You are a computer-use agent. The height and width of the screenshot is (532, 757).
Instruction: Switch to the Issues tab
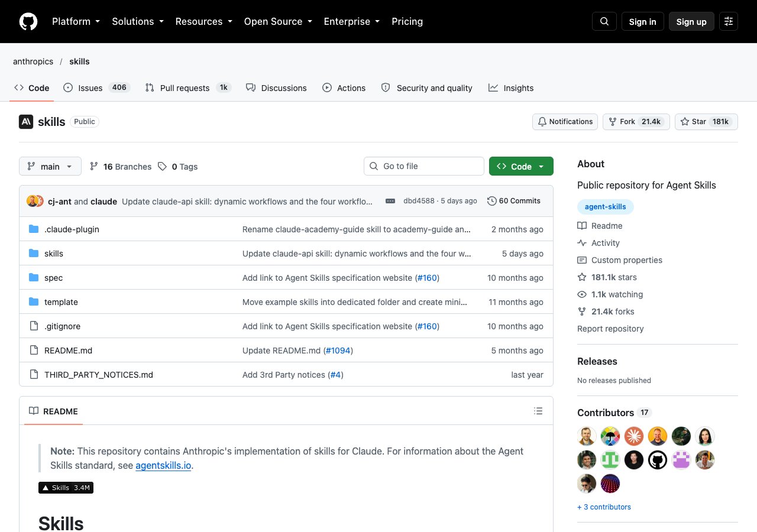point(96,87)
